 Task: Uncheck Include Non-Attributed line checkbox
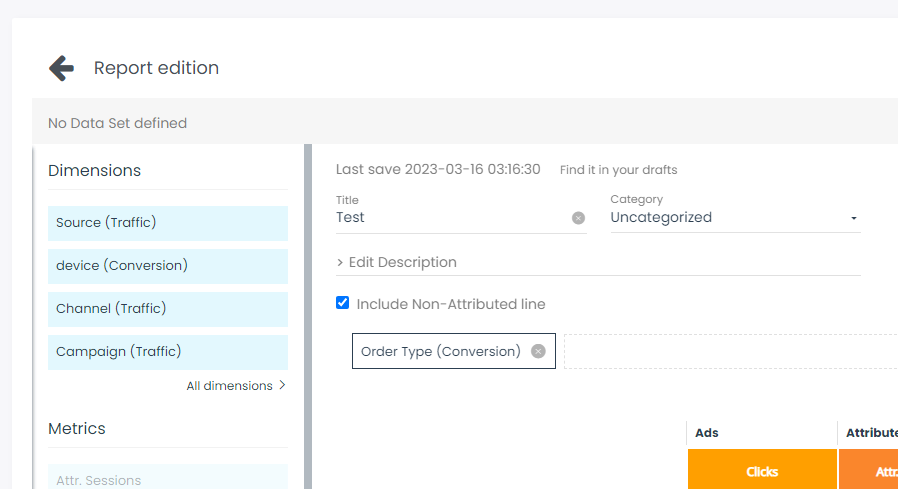[343, 303]
